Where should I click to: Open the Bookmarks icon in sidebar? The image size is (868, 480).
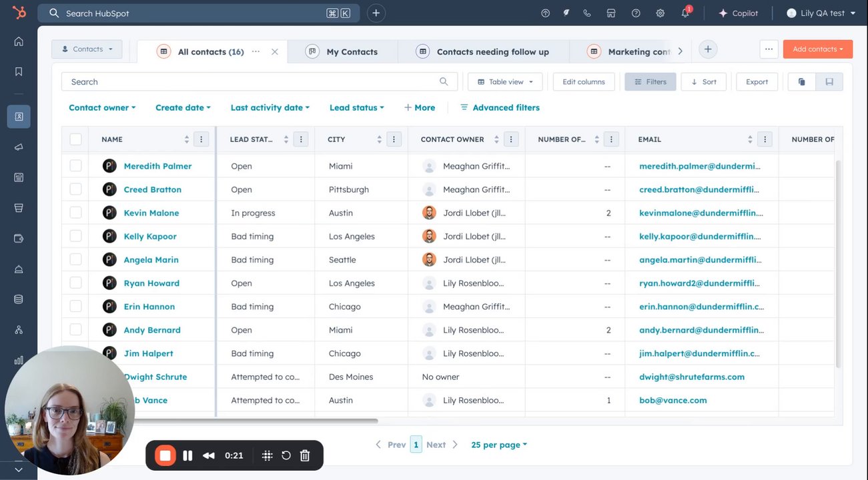19,71
